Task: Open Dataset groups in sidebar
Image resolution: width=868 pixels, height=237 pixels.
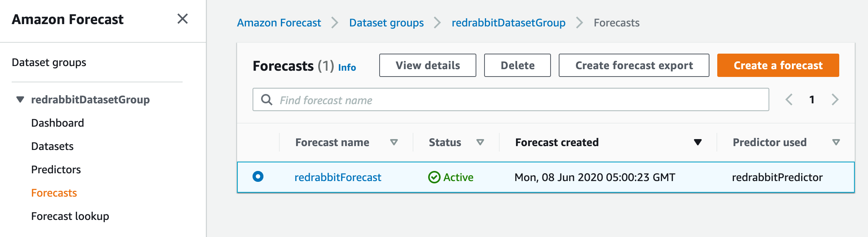Action: click(49, 63)
